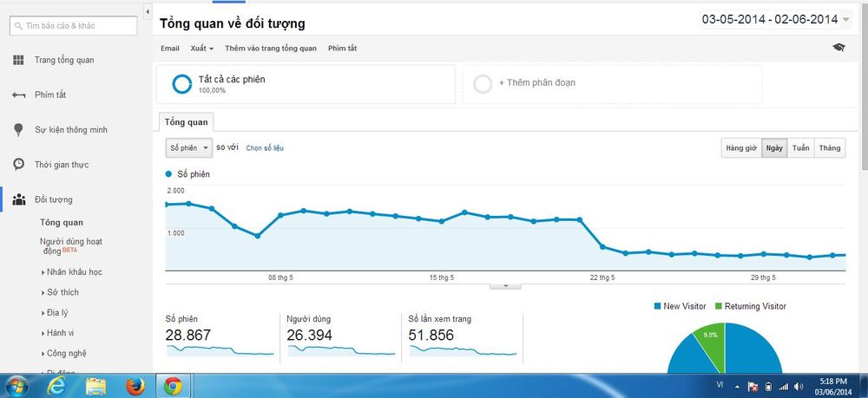Collapse the sidebar with the arrow handle
This screenshot has width=868, height=398.
148,11
